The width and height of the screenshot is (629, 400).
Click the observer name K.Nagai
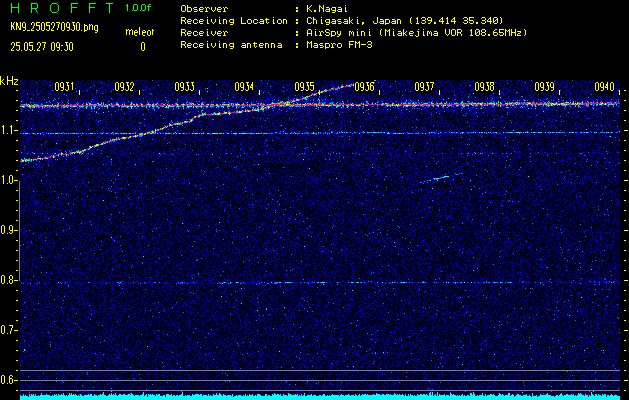pos(327,8)
